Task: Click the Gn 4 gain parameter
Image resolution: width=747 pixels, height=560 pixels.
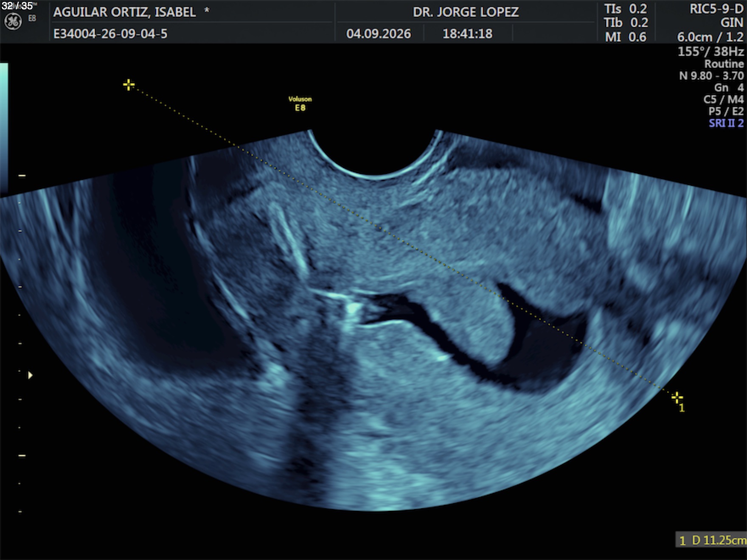Action: [x=729, y=87]
